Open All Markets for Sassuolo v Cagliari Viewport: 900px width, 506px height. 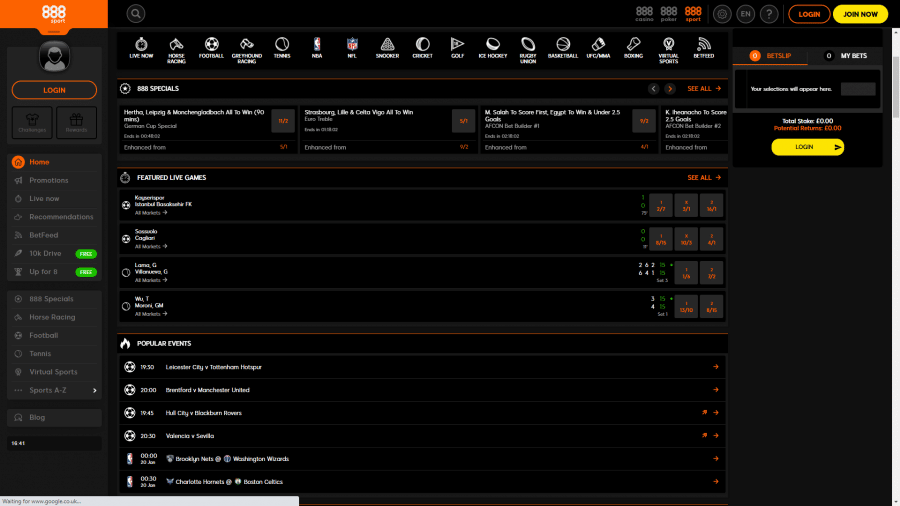coord(151,247)
